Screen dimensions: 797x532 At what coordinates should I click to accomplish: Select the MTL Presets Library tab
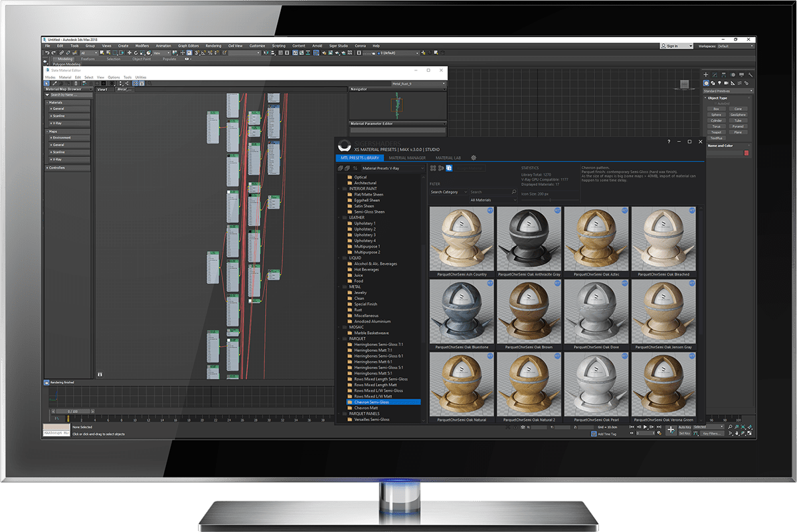click(359, 157)
